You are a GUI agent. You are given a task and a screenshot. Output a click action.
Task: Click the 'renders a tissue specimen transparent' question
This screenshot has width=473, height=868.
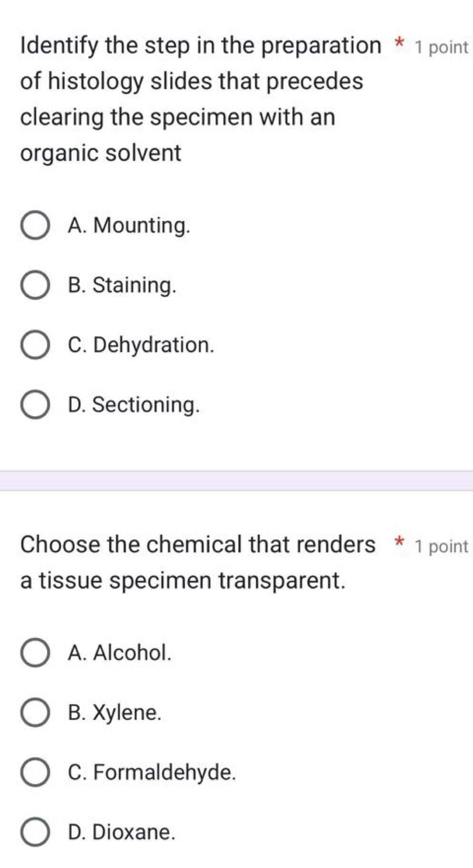click(190, 562)
